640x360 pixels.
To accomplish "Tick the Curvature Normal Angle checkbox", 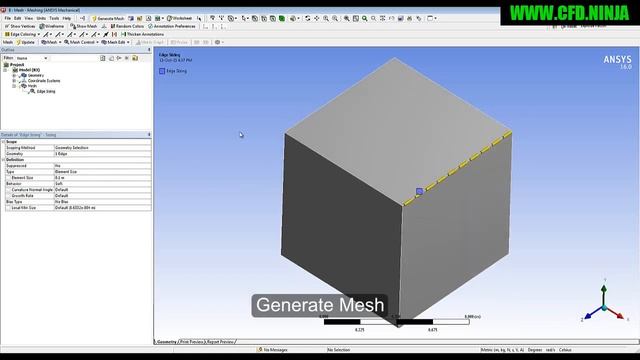I will 8,190.
